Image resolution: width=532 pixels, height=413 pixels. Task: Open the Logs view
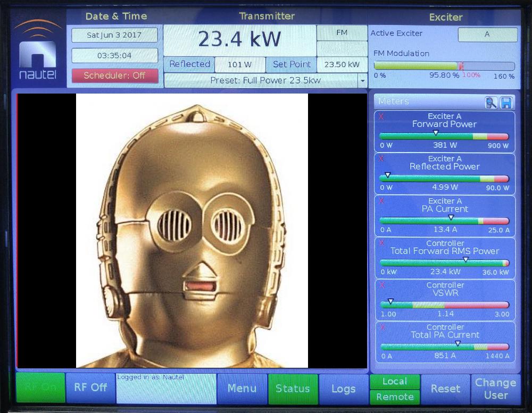(343, 389)
